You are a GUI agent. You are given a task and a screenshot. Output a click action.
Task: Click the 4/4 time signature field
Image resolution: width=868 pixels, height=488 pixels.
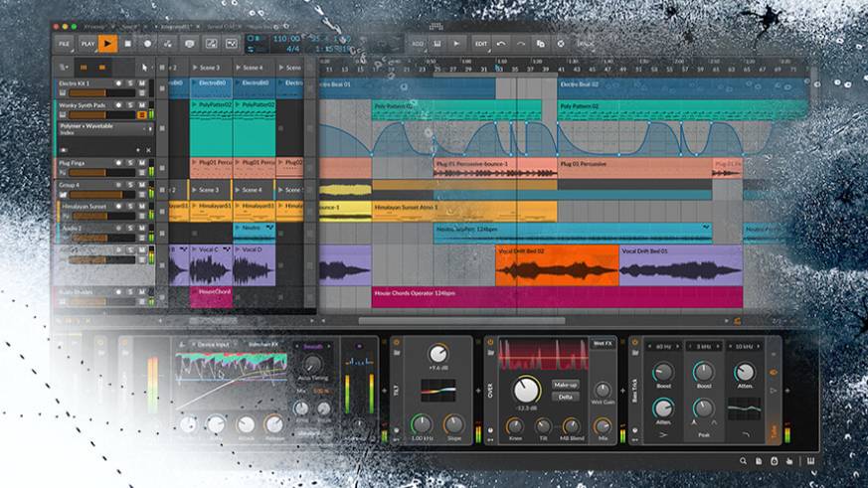(293, 50)
